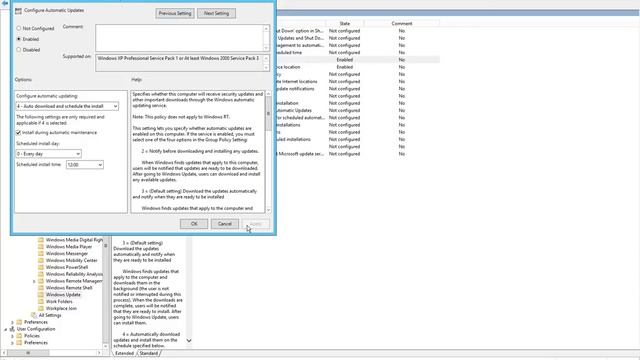Screen dimensions: 640x360
Task: Click the console tree horizontal scrollbar thumb
Action: [x=28, y=353]
